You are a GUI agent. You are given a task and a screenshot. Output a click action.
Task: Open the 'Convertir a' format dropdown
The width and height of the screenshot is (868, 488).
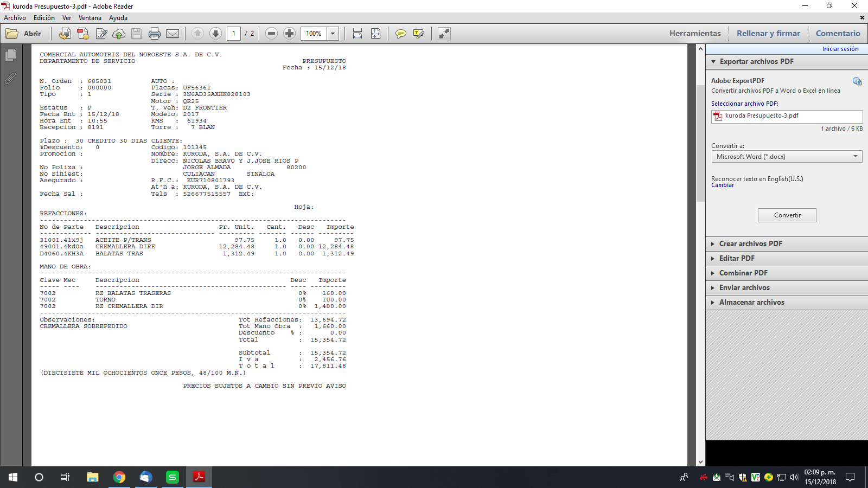(787, 157)
